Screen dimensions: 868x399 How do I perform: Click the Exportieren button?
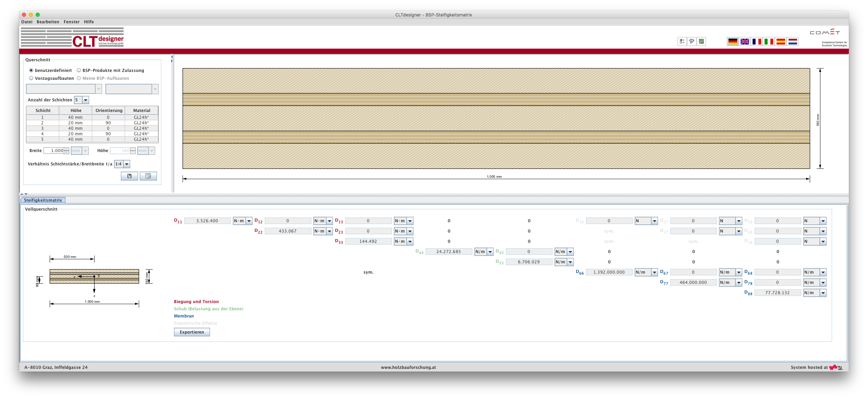(x=192, y=332)
